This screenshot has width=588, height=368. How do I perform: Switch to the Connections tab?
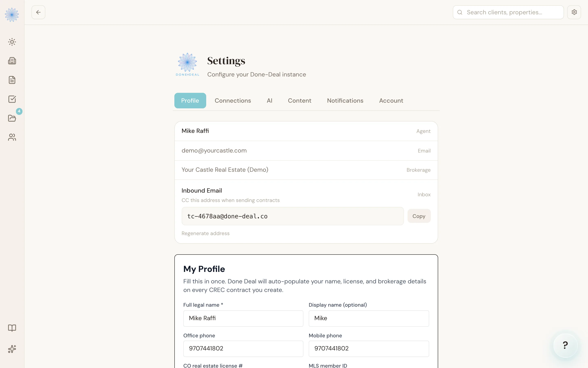point(233,101)
